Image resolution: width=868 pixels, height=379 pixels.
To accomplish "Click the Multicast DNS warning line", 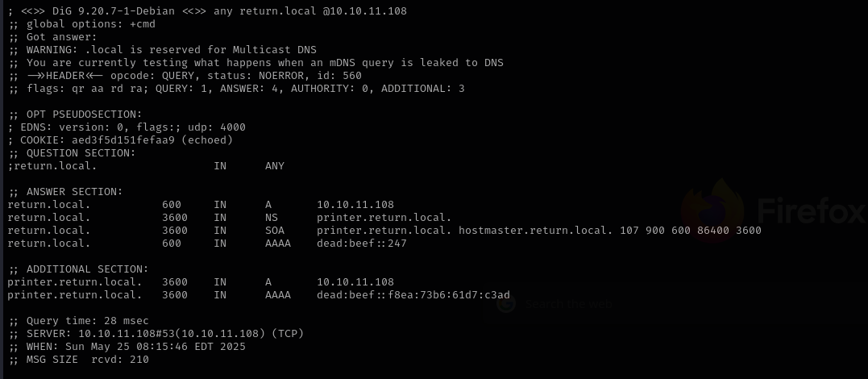I will coord(162,50).
